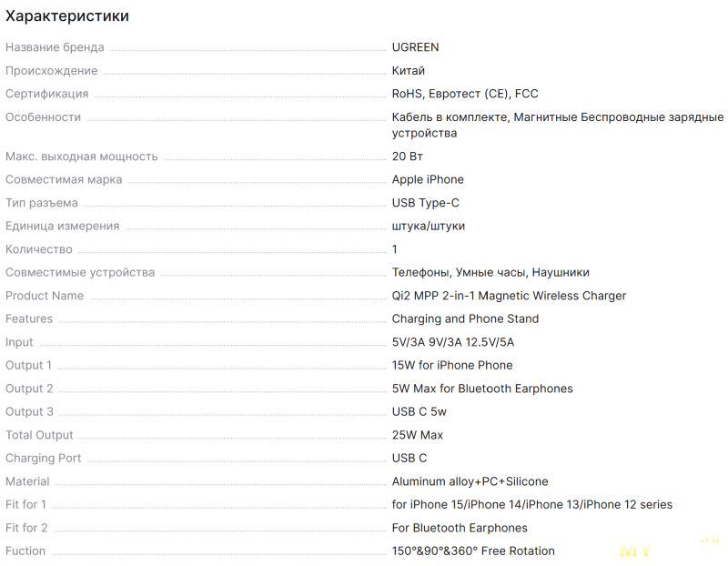
Task: Click the Китай origin value
Action: tap(408, 71)
